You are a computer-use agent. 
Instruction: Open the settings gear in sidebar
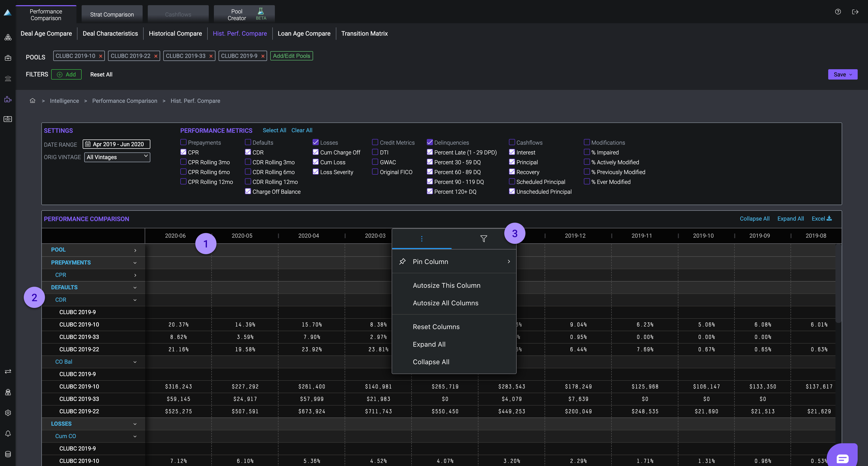[8, 413]
